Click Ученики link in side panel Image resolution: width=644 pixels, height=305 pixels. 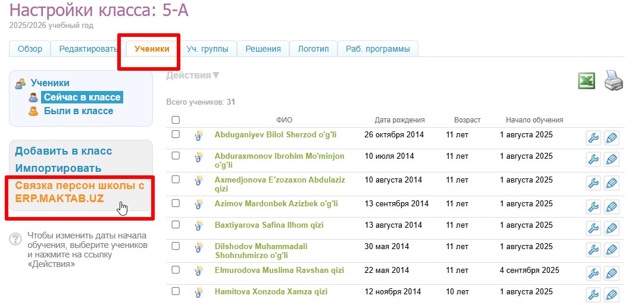(50, 83)
